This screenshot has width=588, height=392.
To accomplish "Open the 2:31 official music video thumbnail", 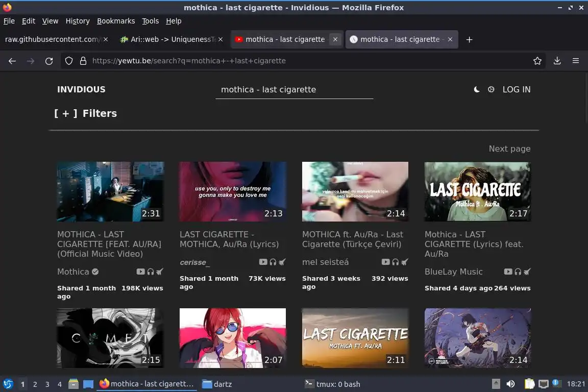I will tap(110, 191).
